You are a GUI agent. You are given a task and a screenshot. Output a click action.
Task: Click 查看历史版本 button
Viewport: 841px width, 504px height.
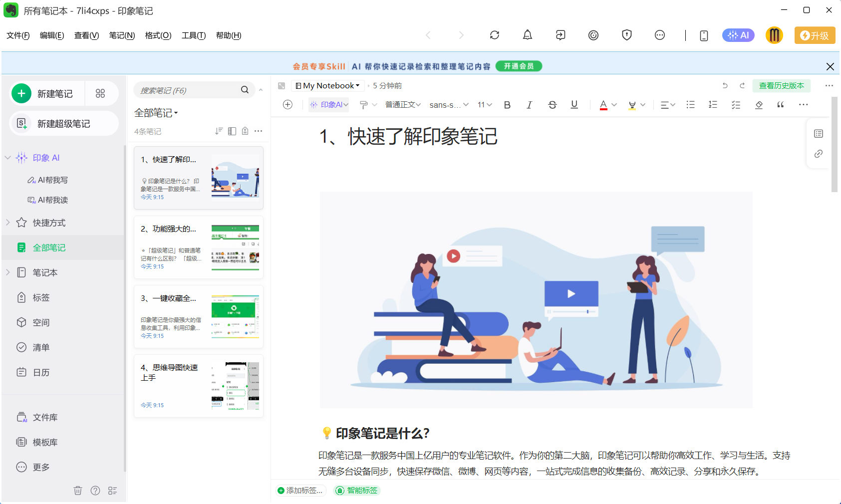[x=782, y=86]
